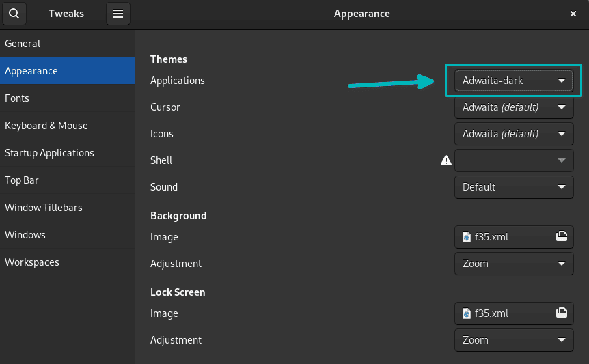Go to the Fonts section
589x364 pixels.
click(67, 98)
